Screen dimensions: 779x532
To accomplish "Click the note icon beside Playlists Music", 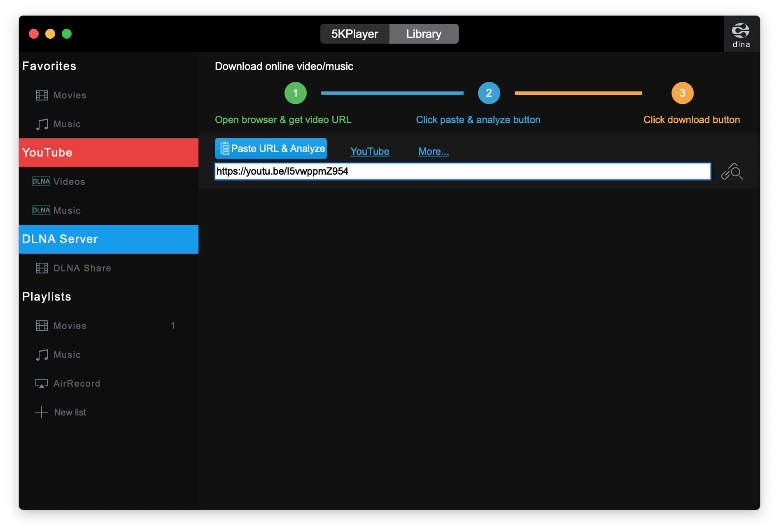I will (42, 355).
